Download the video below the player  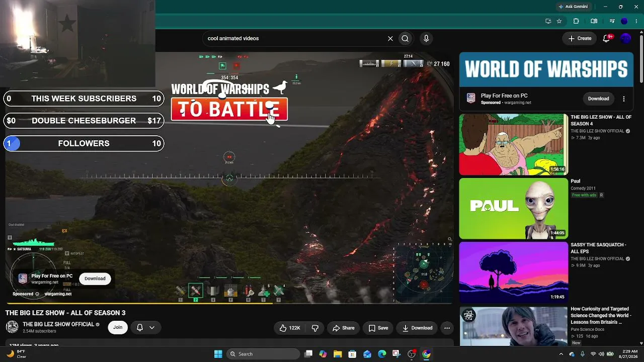[x=417, y=328]
